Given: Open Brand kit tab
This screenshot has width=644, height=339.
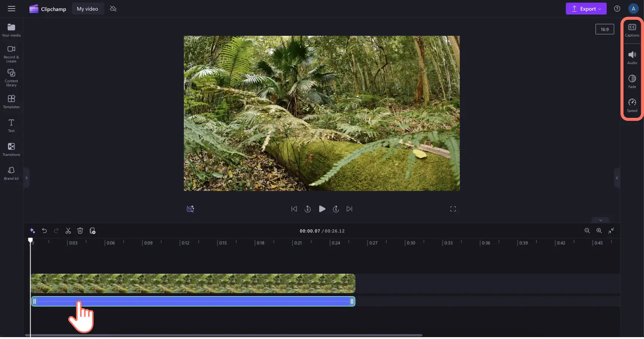Looking at the screenshot, I should (12, 173).
